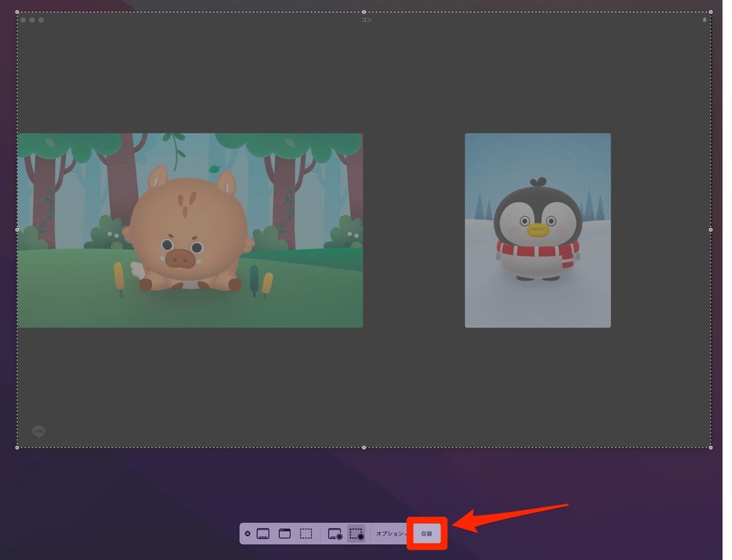Click the top-center selection edge handle

364,12
